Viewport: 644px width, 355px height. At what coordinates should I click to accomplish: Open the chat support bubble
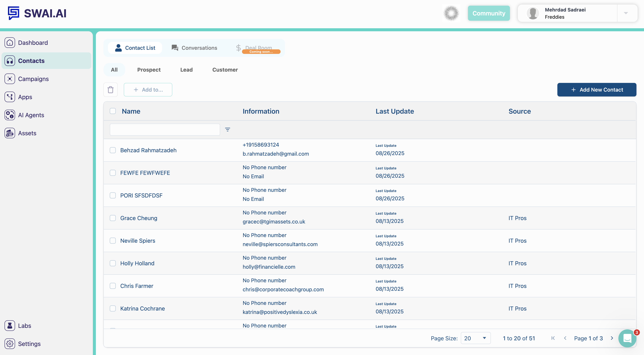(x=627, y=338)
